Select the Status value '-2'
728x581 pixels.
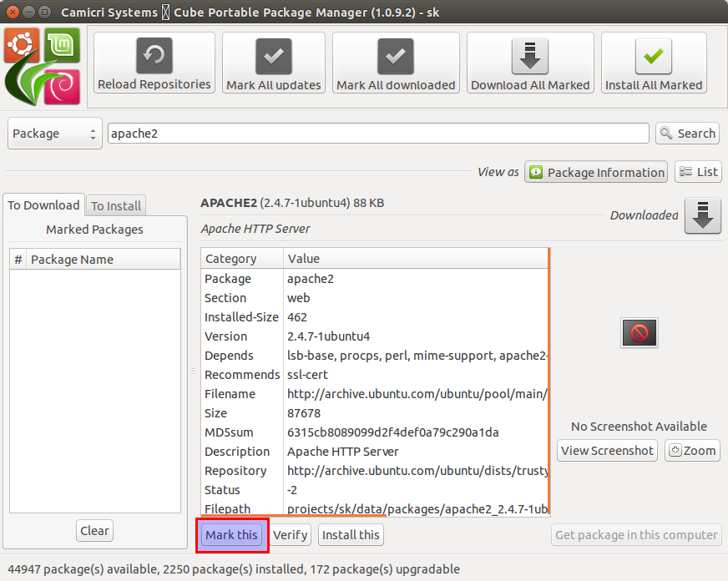click(x=292, y=490)
